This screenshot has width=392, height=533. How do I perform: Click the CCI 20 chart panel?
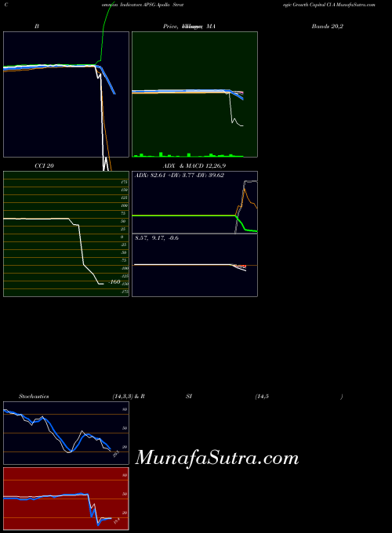pos(67,234)
